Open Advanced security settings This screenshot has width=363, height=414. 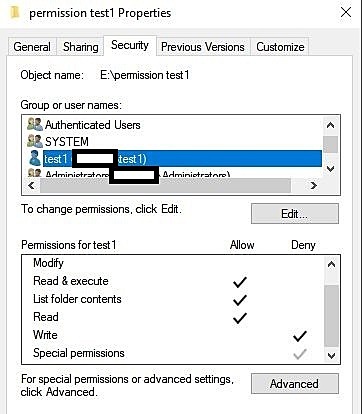[295, 384]
